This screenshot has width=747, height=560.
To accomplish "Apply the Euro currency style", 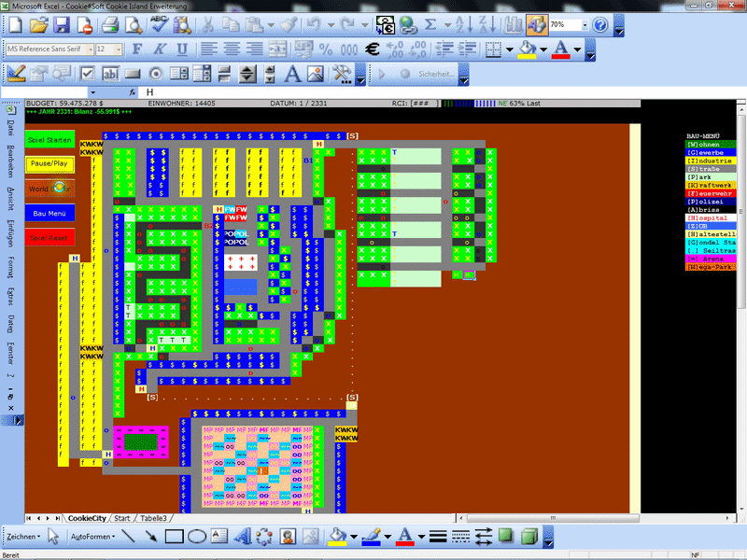I will (x=373, y=49).
